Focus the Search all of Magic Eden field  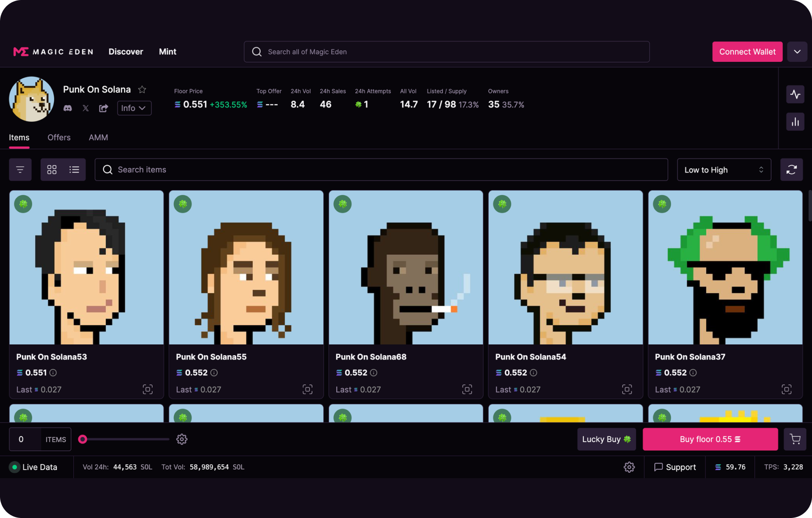click(x=446, y=52)
